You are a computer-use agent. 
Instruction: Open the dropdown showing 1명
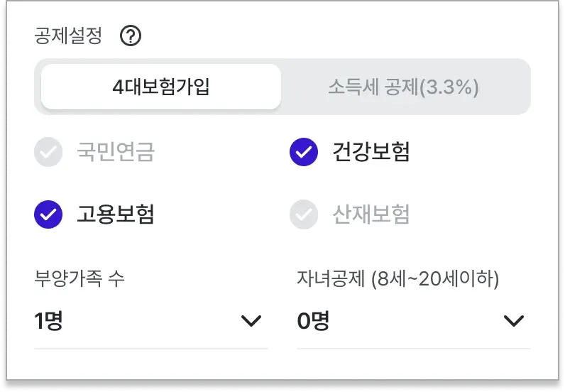(151, 320)
